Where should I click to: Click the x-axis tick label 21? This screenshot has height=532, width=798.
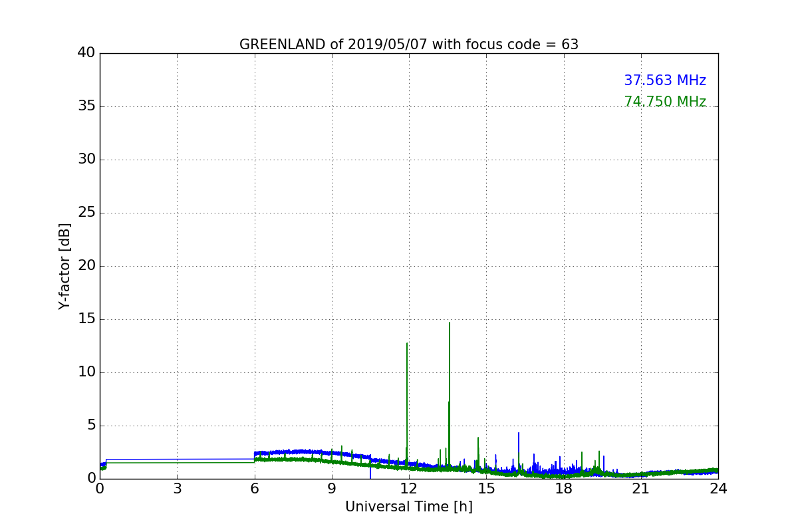[x=641, y=489]
